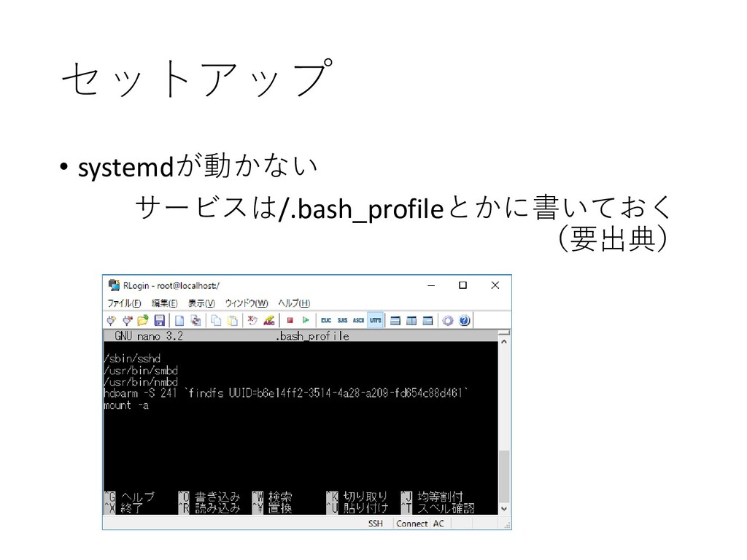Close the RLogin window

(x=495, y=285)
